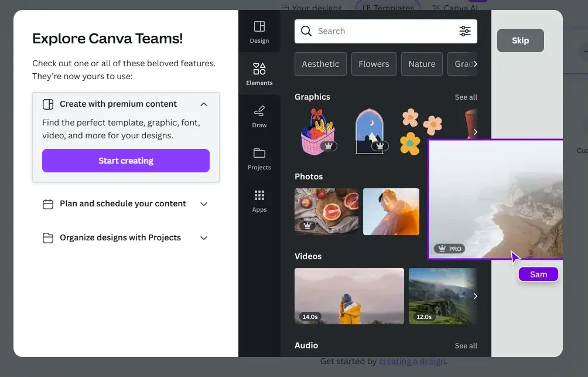Click the folder icon beside Organize designs
The height and width of the screenshot is (377, 588).
[x=48, y=238]
